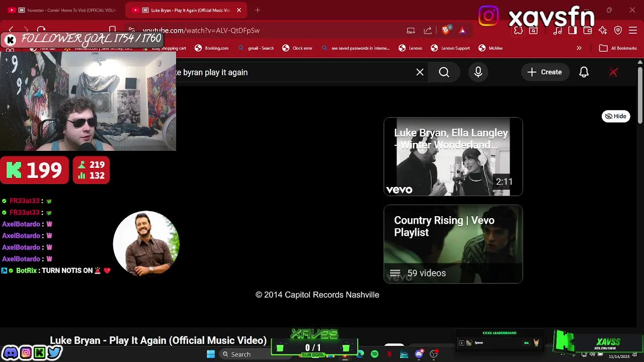Viewport: 644px width, 362px height.
Task: Click the © 2014 Capitol Records Nashville text
Action: click(x=317, y=295)
